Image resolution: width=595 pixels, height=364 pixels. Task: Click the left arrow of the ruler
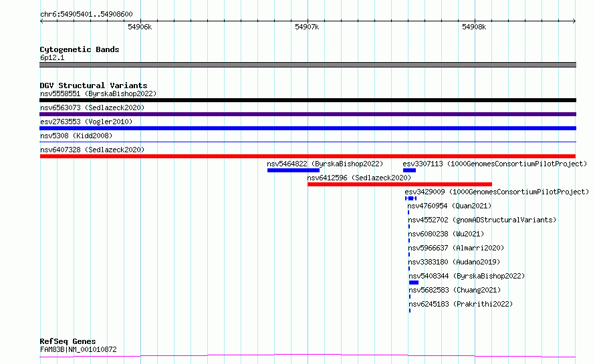click(41, 21)
